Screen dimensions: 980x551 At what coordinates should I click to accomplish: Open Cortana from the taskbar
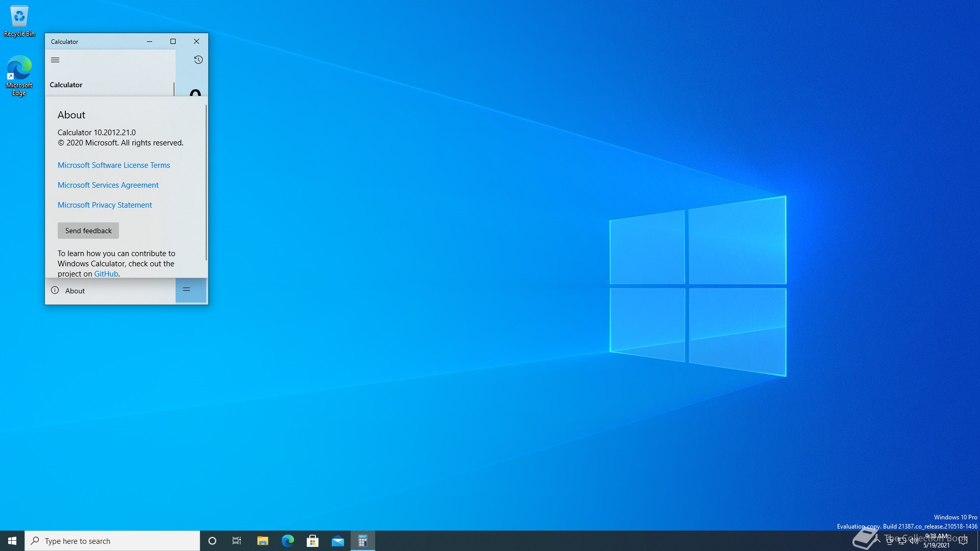[212, 541]
